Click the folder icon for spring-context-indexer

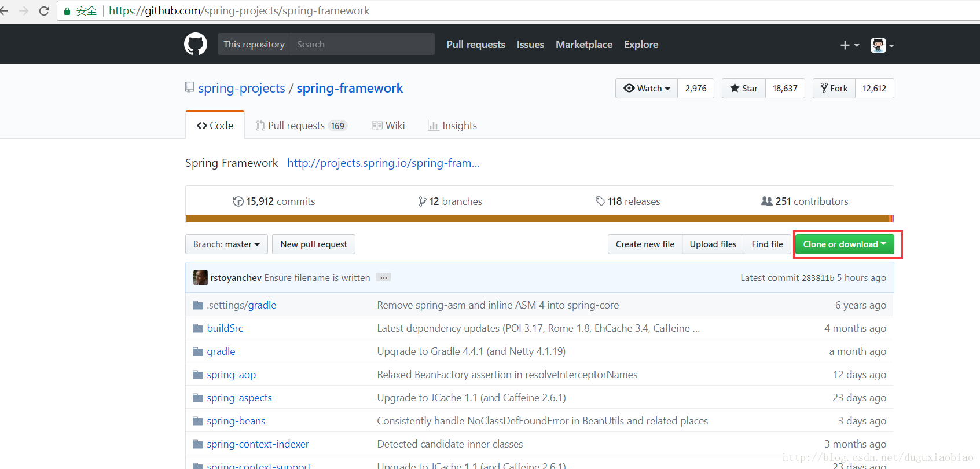click(198, 444)
